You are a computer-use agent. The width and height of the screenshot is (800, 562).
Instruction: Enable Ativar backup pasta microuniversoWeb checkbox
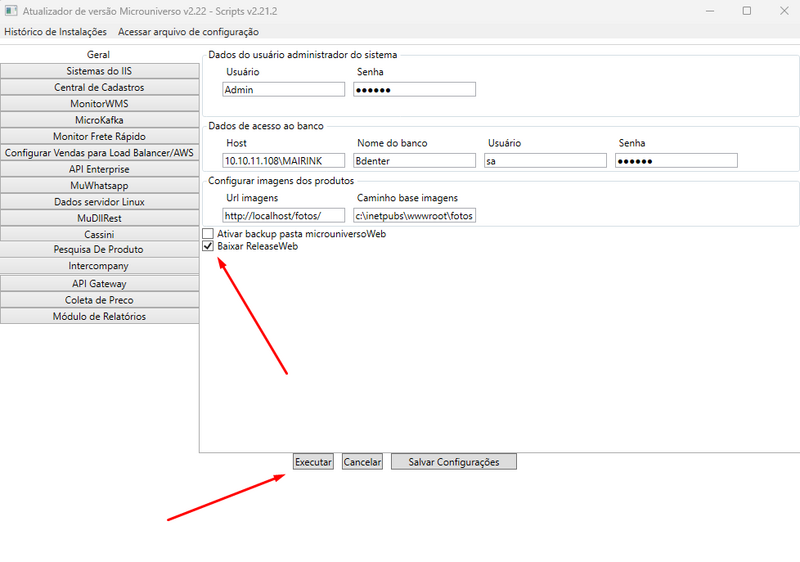208,234
